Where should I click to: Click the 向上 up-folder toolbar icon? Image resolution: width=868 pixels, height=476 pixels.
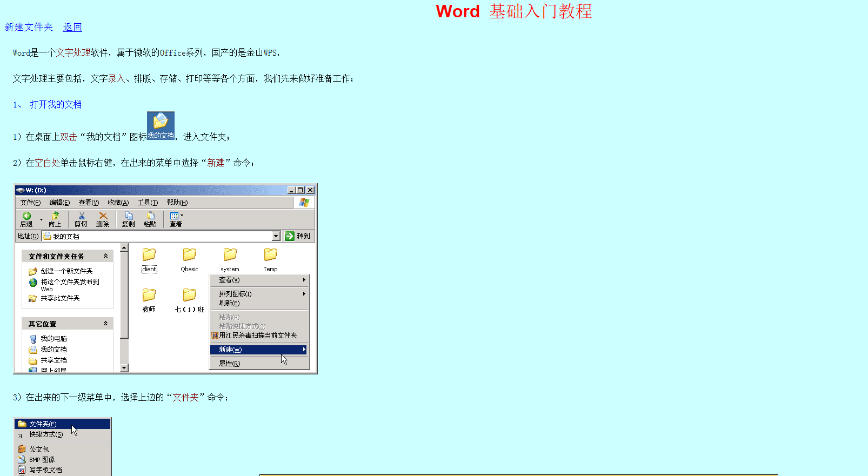click(x=55, y=216)
